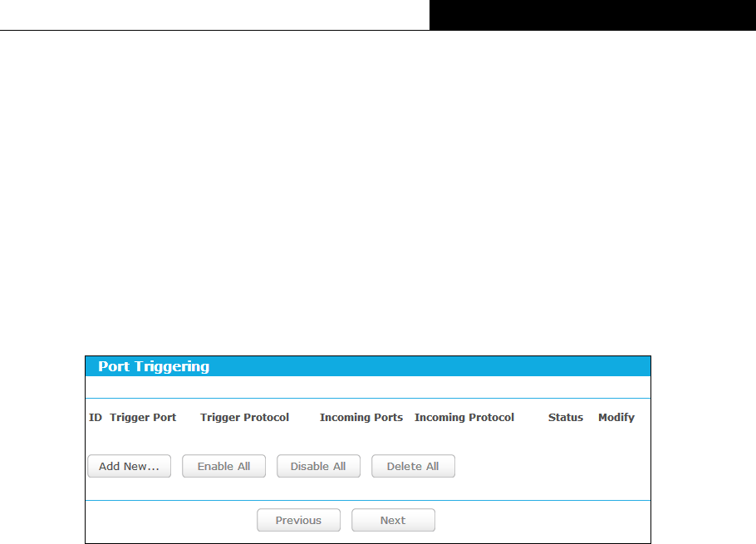Viewport: 756px width, 544px height.
Task: Click the Trigger Port column header
Action: [x=143, y=417]
